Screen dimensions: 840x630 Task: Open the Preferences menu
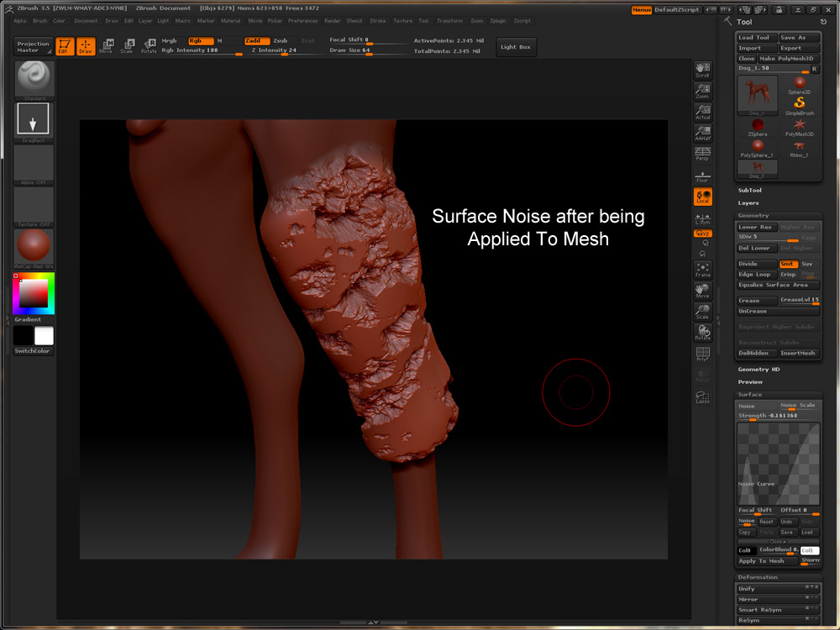point(302,20)
